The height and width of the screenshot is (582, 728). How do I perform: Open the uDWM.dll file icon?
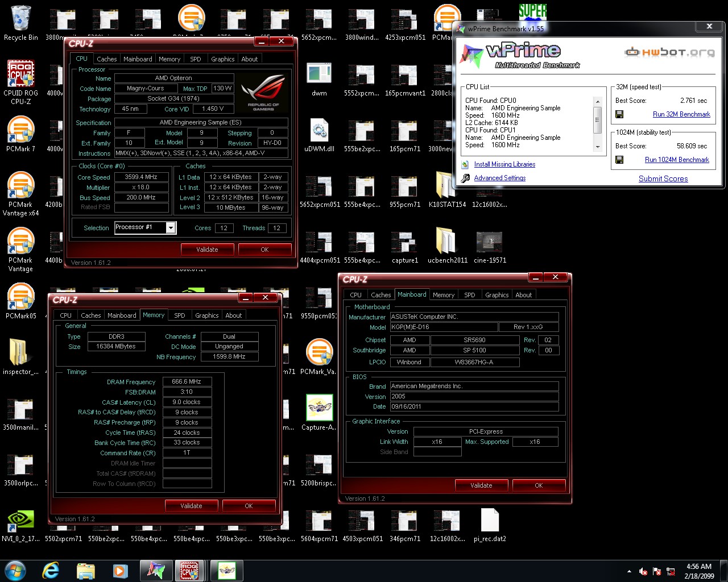pyautogui.click(x=319, y=134)
